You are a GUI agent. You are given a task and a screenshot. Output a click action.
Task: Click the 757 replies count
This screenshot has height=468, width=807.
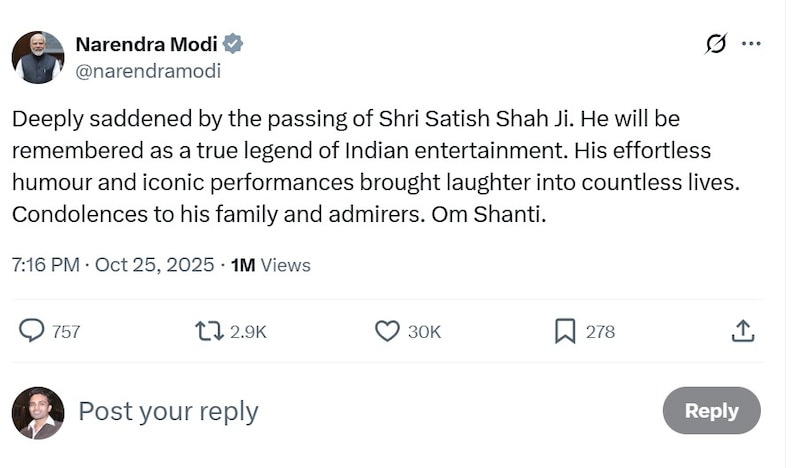click(x=66, y=332)
